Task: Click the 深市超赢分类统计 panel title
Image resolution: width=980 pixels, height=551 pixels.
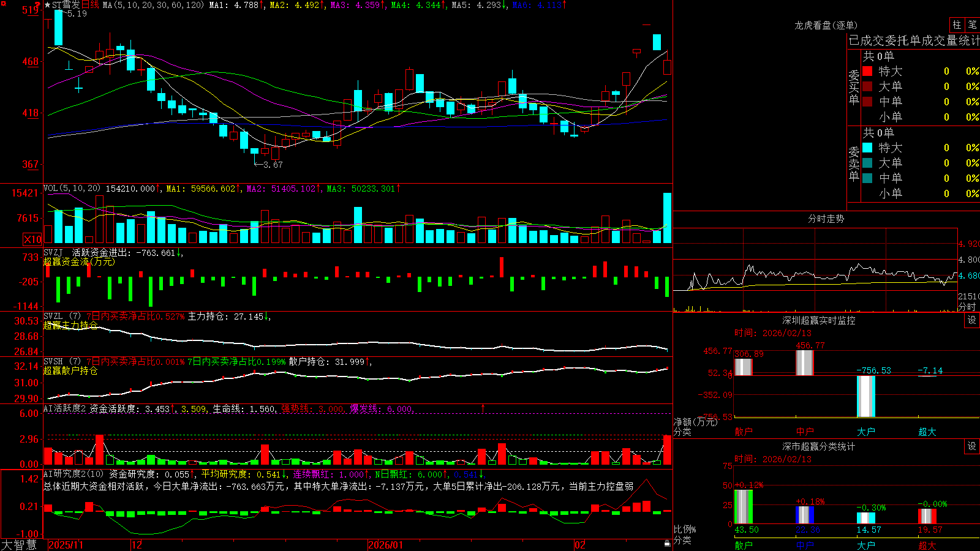Action: click(x=818, y=446)
